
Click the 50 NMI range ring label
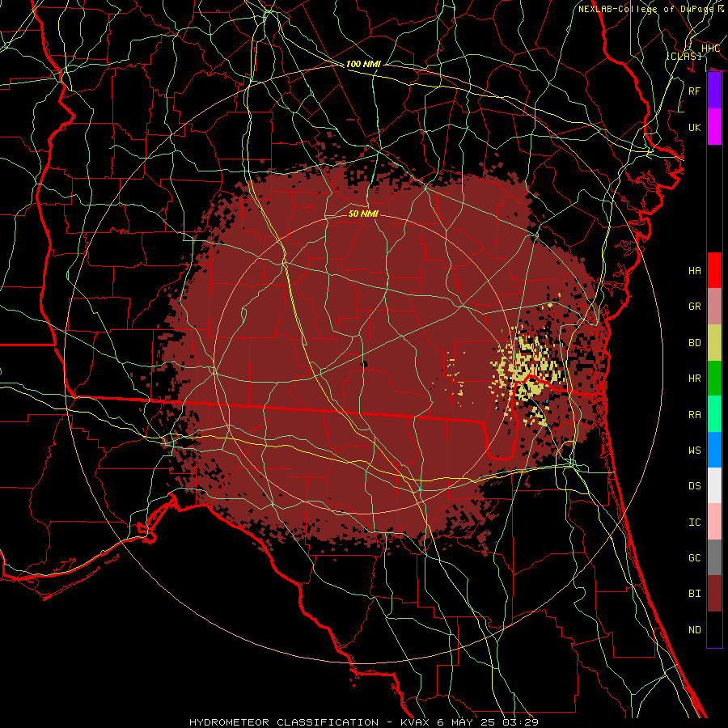(363, 214)
